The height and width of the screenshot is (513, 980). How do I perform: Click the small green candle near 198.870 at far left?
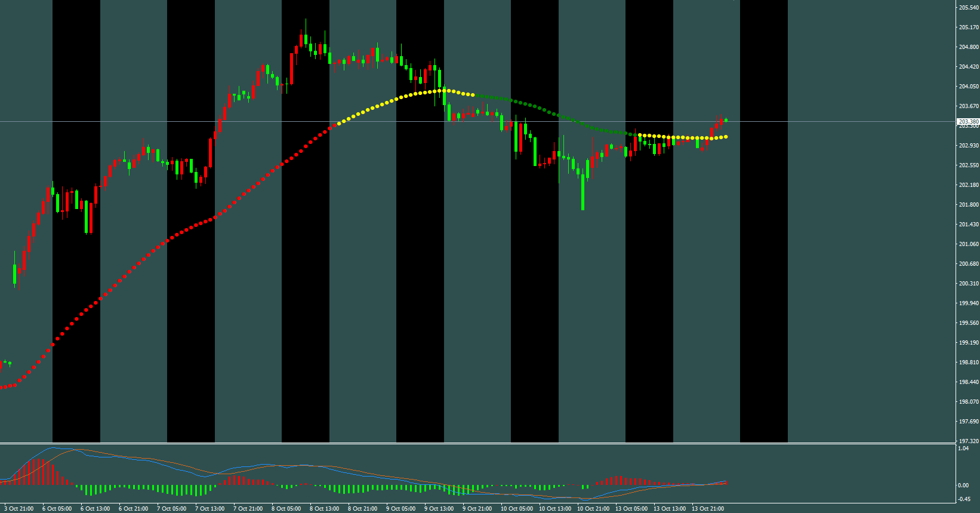[x=5, y=362]
